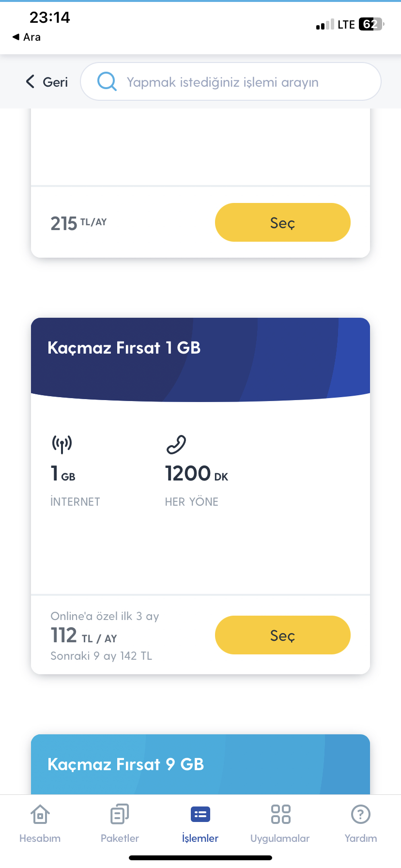Switch to the Paketler tab
Image resolution: width=401 pixels, height=868 pixels.
tap(120, 823)
